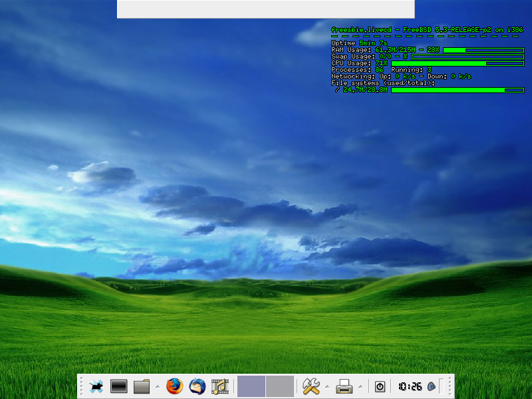Image resolution: width=532 pixels, height=399 pixels.
Task: Click 'File systems (used/total):' label
Action: coord(383,83)
